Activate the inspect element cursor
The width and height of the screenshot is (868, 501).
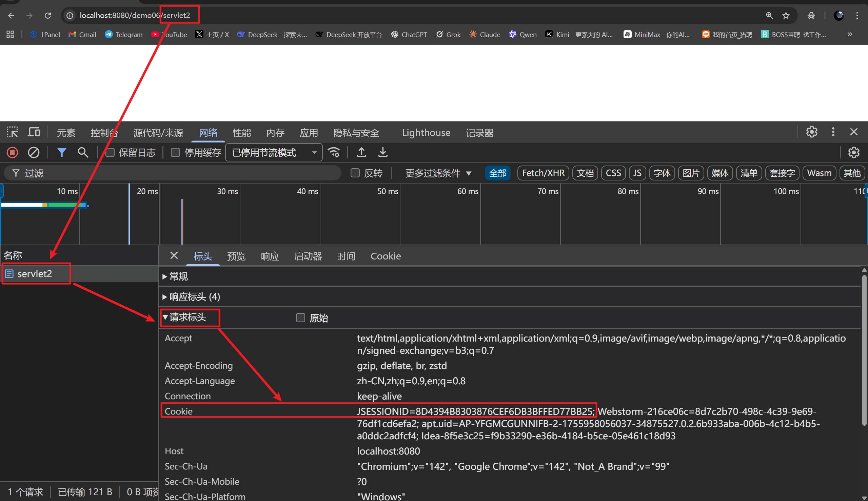13,132
